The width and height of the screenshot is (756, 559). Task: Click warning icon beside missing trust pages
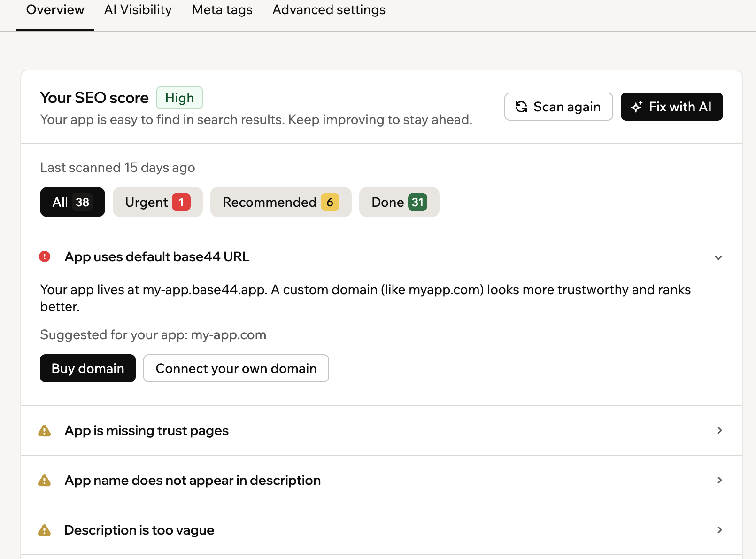click(44, 430)
